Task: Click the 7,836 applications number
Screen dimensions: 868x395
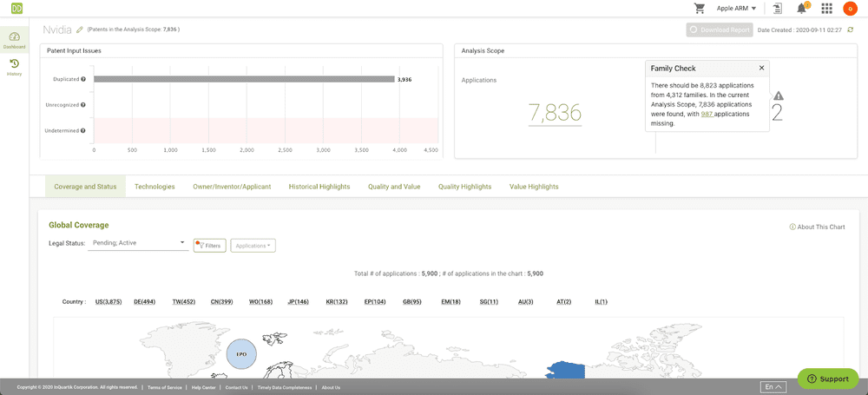Action: [x=555, y=113]
